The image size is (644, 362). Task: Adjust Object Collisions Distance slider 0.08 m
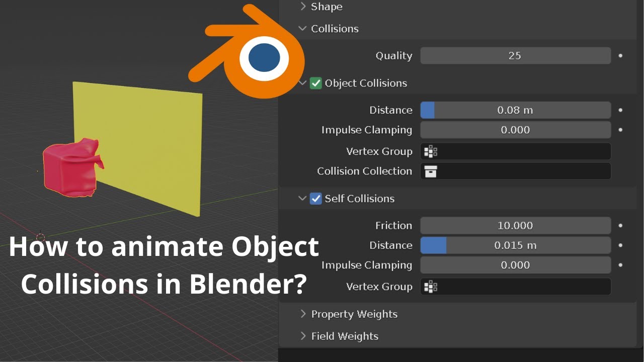tap(515, 110)
